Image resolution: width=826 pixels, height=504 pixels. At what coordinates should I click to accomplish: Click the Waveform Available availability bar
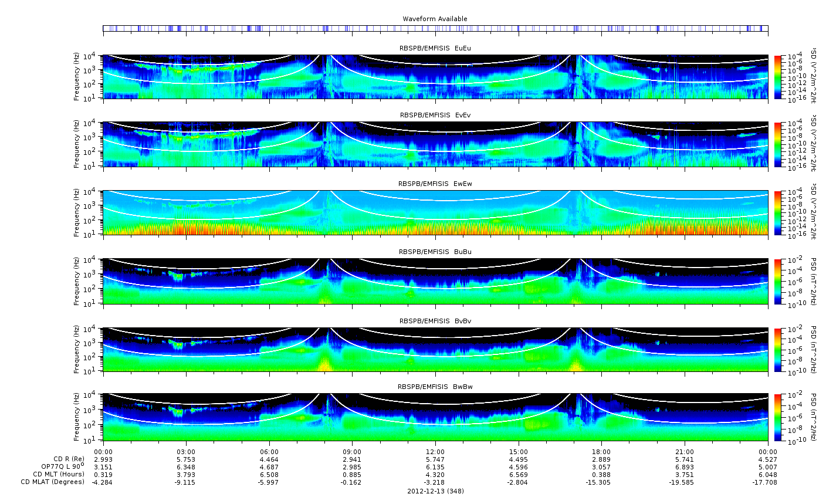(435, 28)
